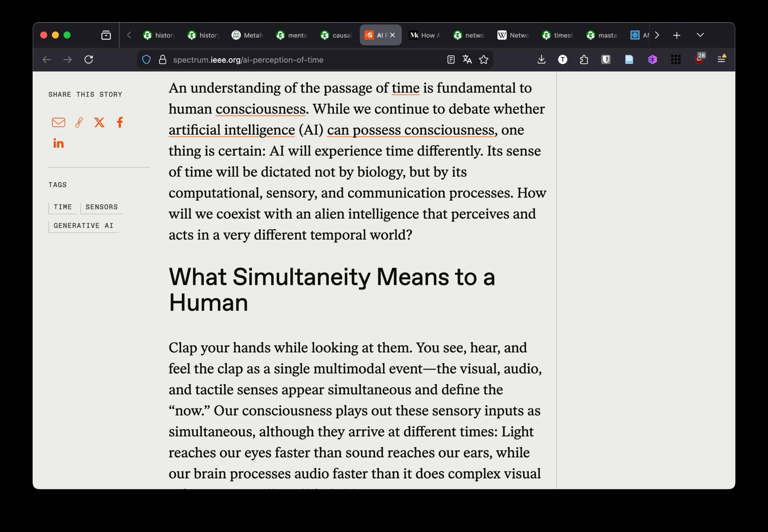This screenshot has width=768, height=532.
Task: Toggle reader view
Action: point(451,60)
